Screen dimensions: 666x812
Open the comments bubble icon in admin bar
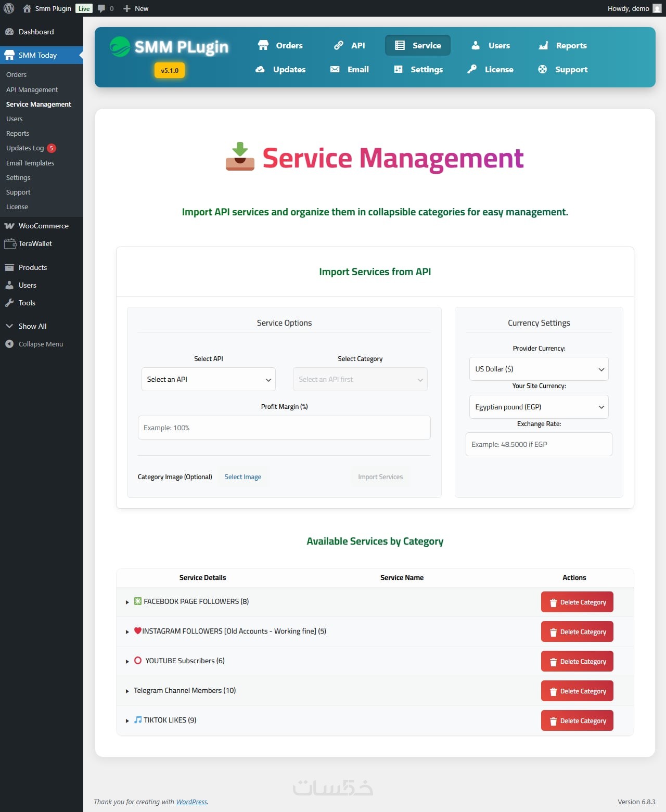(x=101, y=8)
